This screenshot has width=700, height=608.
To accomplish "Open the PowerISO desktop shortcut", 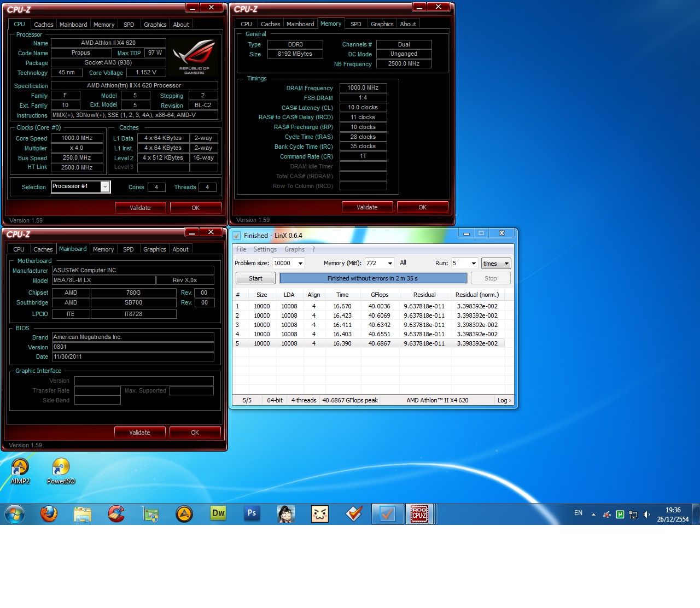I will click(61, 471).
